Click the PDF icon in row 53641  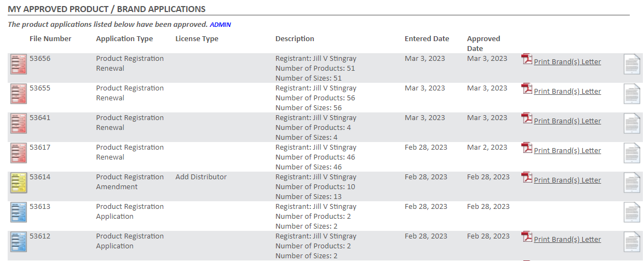click(527, 118)
